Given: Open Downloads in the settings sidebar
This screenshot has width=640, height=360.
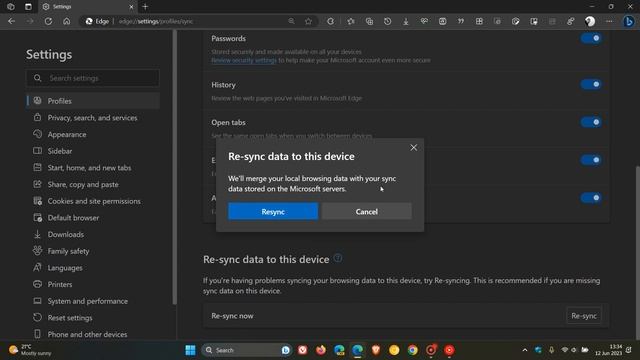Looking at the screenshot, I should (93, 234).
